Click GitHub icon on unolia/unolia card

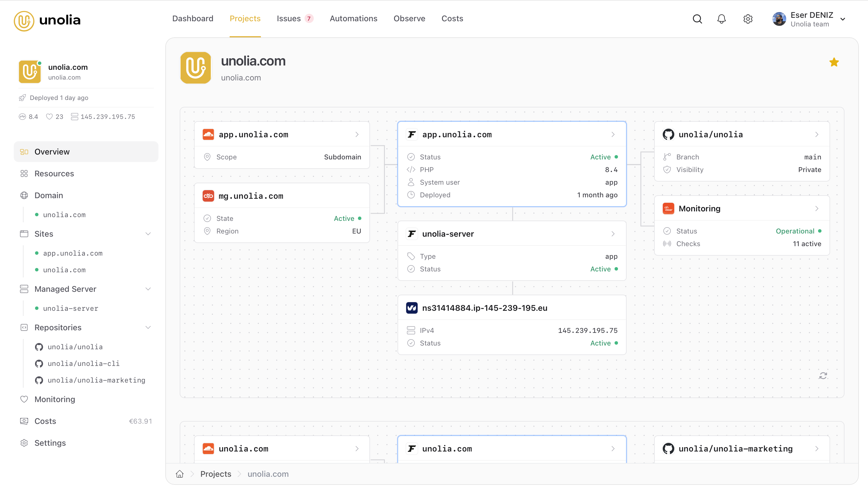click(668, 134)
